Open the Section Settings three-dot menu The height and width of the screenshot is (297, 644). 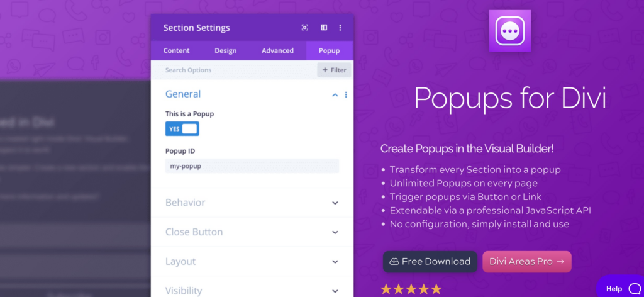tap(340, 28)
